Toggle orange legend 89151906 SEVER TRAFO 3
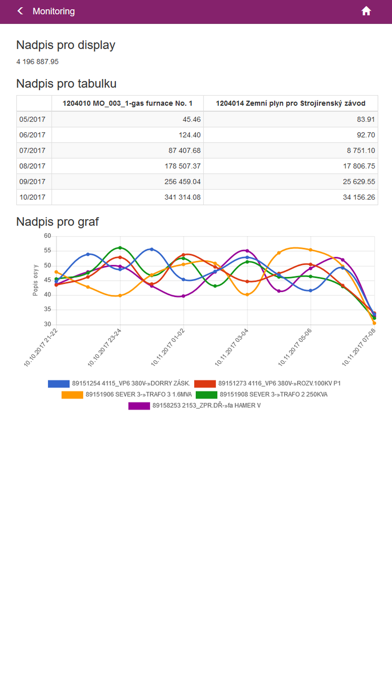392x696 pixels. [x=127, y=395]
